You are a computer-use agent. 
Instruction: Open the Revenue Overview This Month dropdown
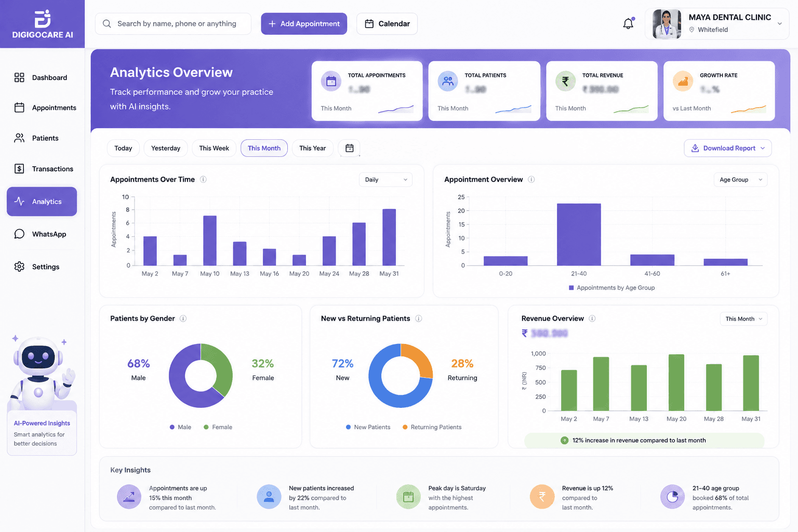coord(743,319)
